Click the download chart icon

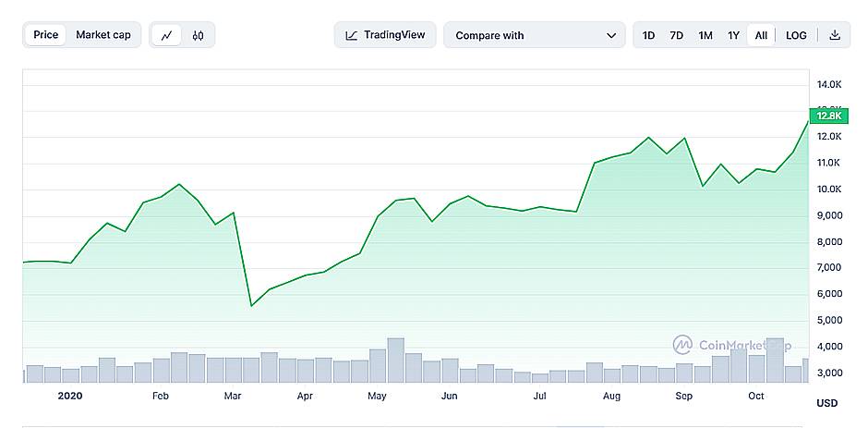[x=835, y=35]
